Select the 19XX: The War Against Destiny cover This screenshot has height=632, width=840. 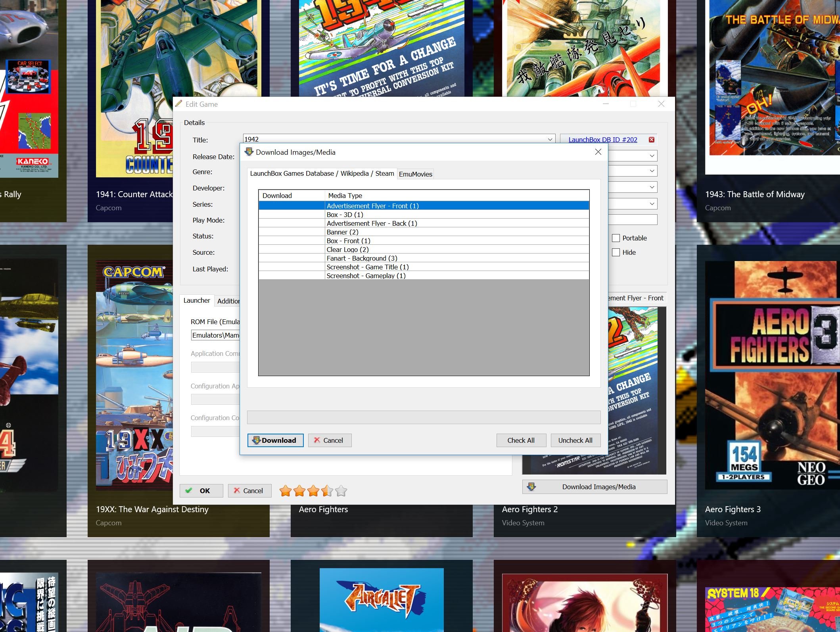[134, 375]
